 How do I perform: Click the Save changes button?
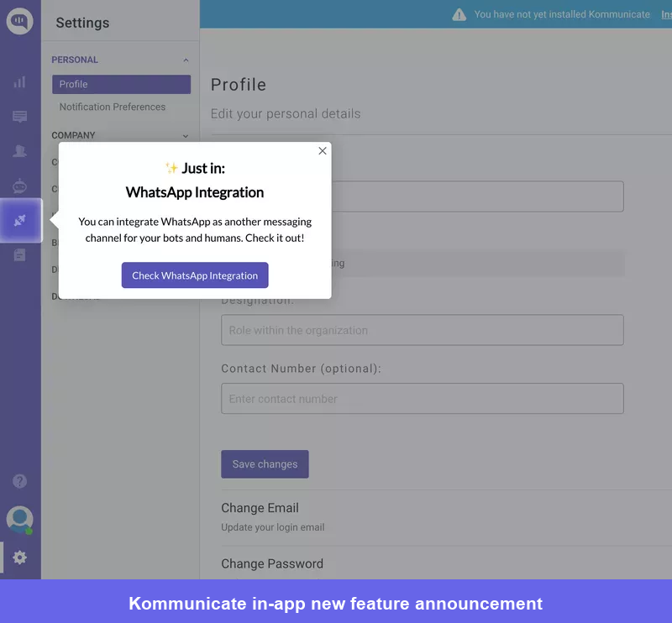(x=265, y=464)
